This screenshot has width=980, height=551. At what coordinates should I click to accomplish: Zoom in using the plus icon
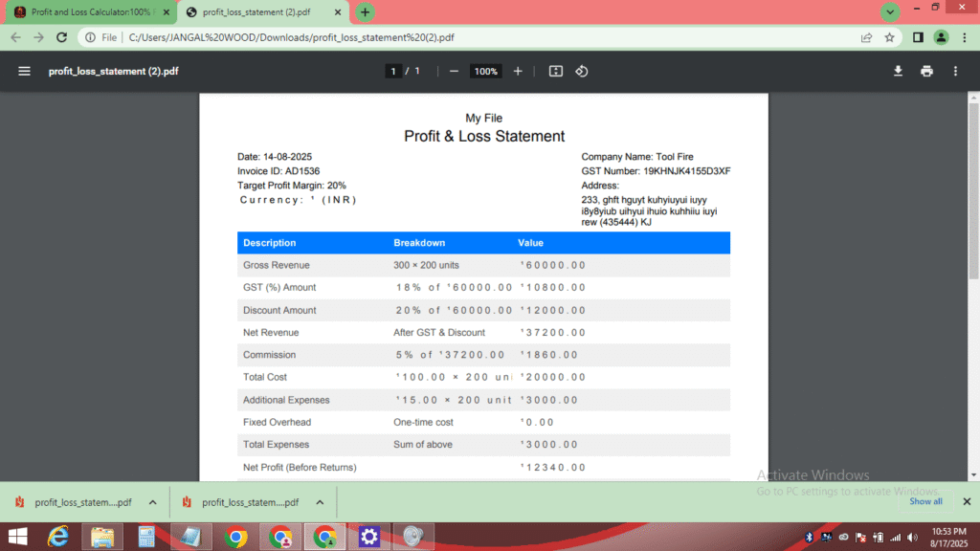point(518,71)
